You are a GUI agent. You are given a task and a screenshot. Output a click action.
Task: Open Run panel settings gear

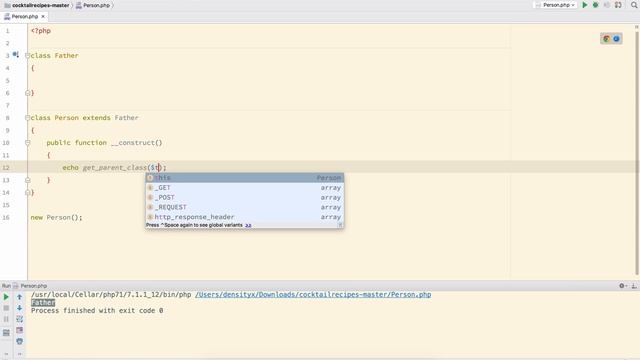pos(622,286)
